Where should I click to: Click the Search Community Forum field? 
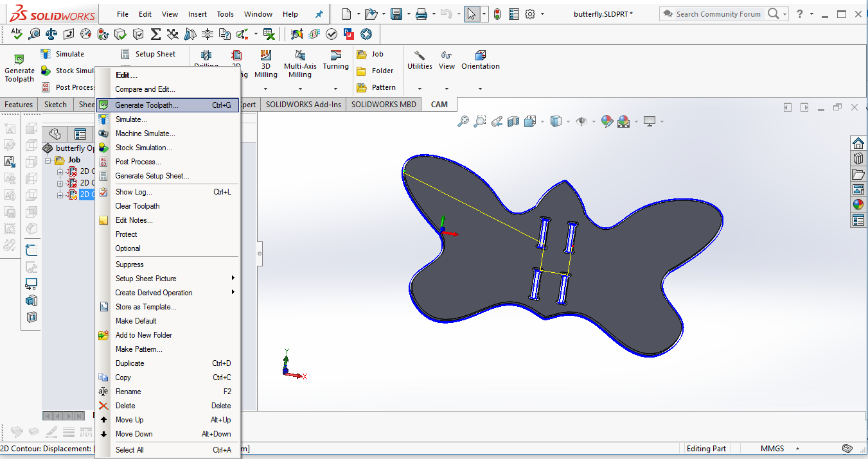click(x=718, y=14)
